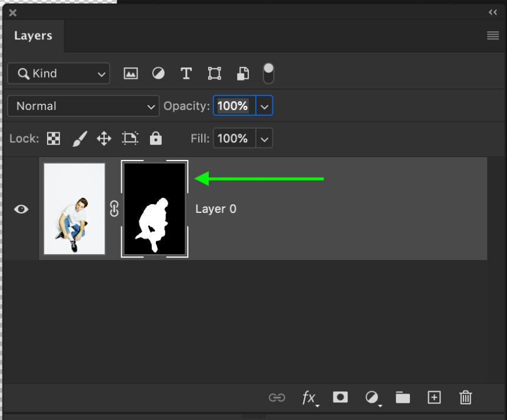Image resolution: width=507 pixels, height=420 pixels.
Task: Click the Layer 0 name text
Action: pos(216,209)
